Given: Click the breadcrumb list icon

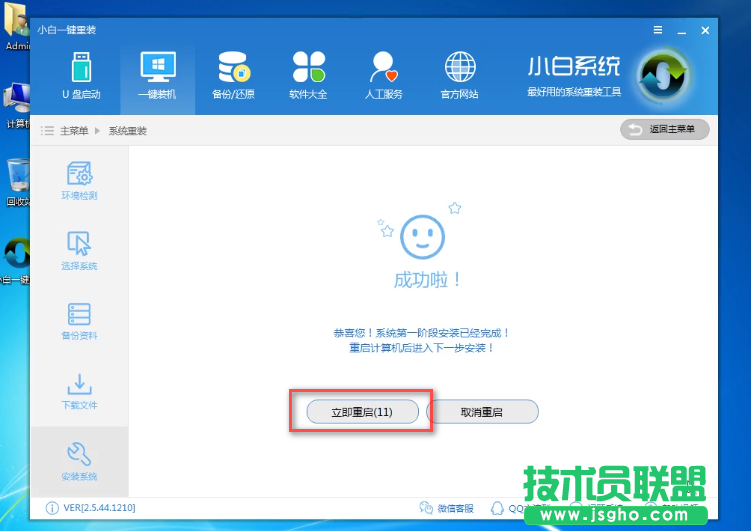Looking at the screenshot, I should pyautogui.click(x=47, y=131).
